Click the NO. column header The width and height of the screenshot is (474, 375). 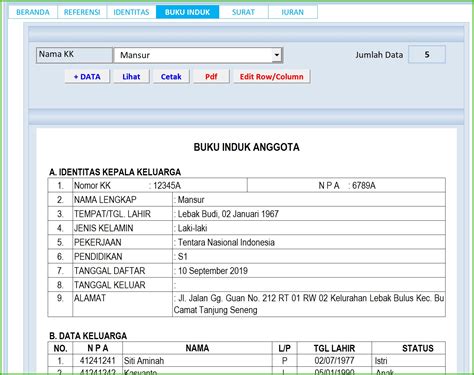point(60,348)
